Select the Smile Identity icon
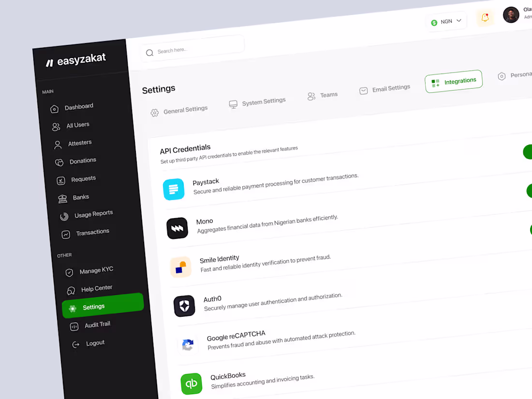This screenshot has height=399, width=532. click(x=181, y=267)
